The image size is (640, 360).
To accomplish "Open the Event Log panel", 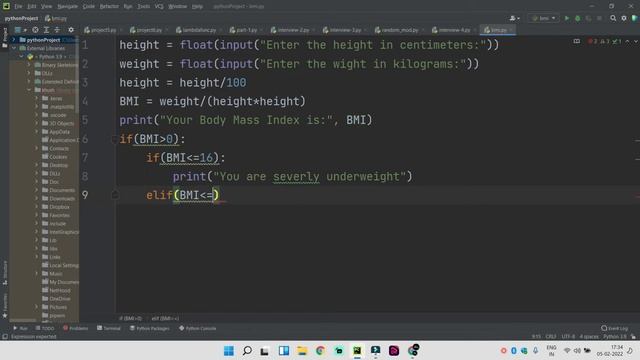I will tap(615, 328).
